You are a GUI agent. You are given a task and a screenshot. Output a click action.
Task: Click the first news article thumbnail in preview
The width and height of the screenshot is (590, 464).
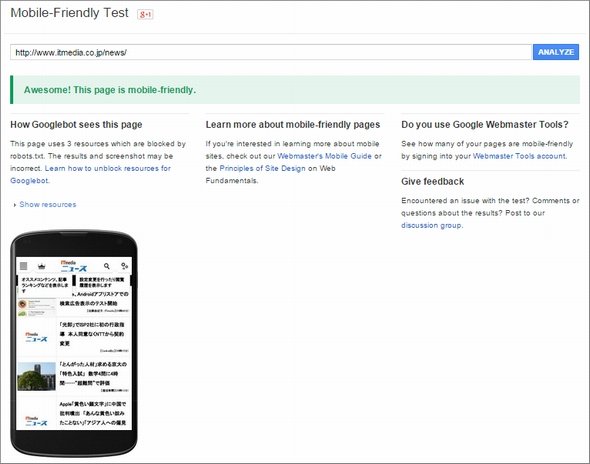point(37,307)
